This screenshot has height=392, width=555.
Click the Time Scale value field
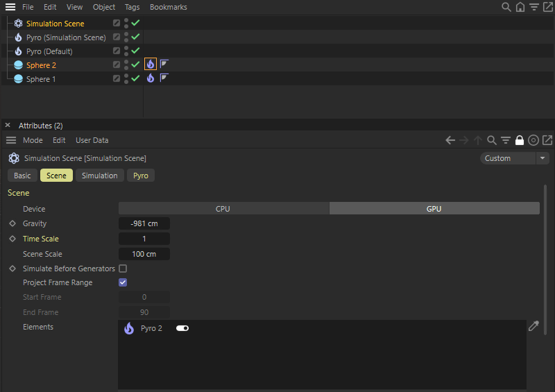(144, 239)
